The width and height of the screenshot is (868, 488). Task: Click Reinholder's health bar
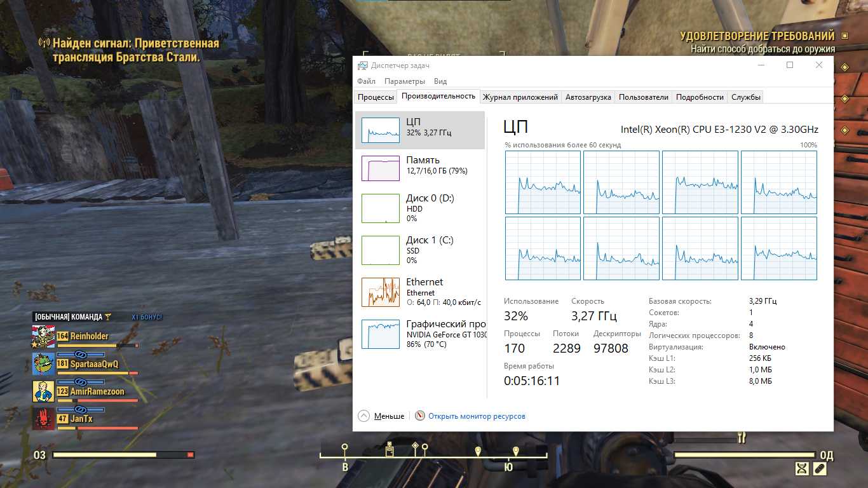click(97, 346)
